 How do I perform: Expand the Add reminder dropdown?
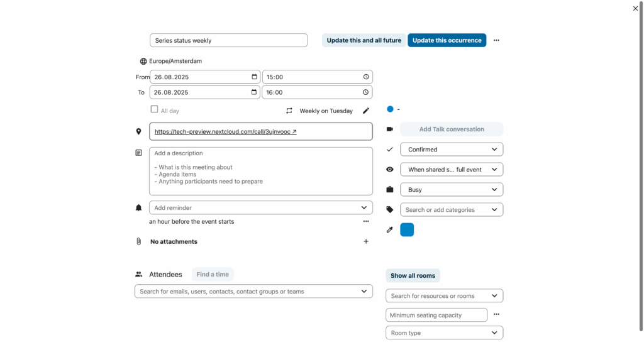pyautogui.click(x=260, y=207)
